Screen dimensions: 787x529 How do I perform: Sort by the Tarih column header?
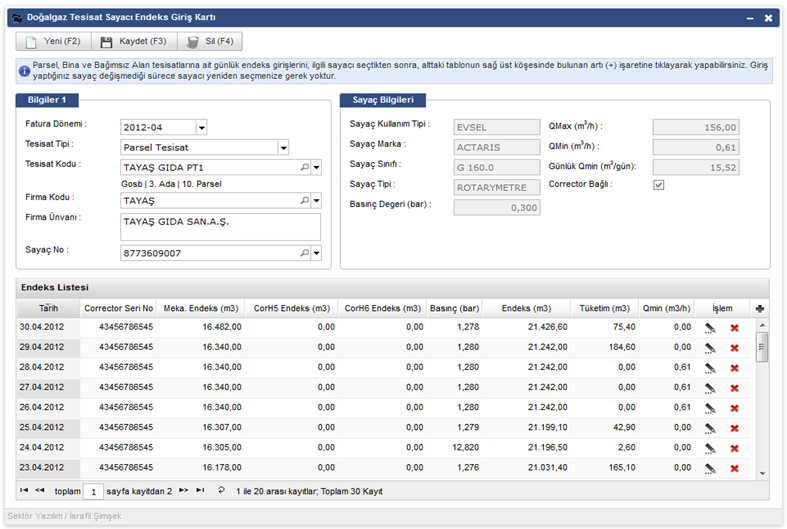pyautogui.click(x=48, y=308)
